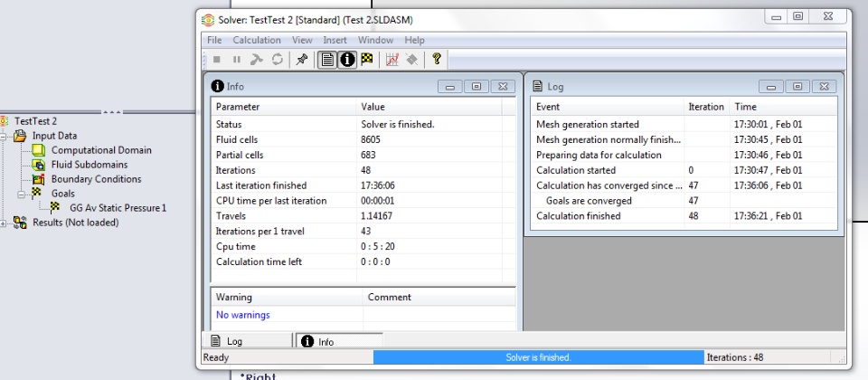Image resolution: width=868 pixels, height=380 pixels.
Task: Open the Help menu
Action: click(414, 40)
